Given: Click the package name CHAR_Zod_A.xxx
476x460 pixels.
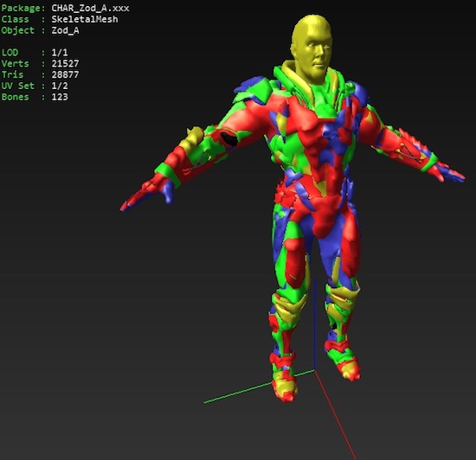Looking at the screenshot, I should 90,8.
